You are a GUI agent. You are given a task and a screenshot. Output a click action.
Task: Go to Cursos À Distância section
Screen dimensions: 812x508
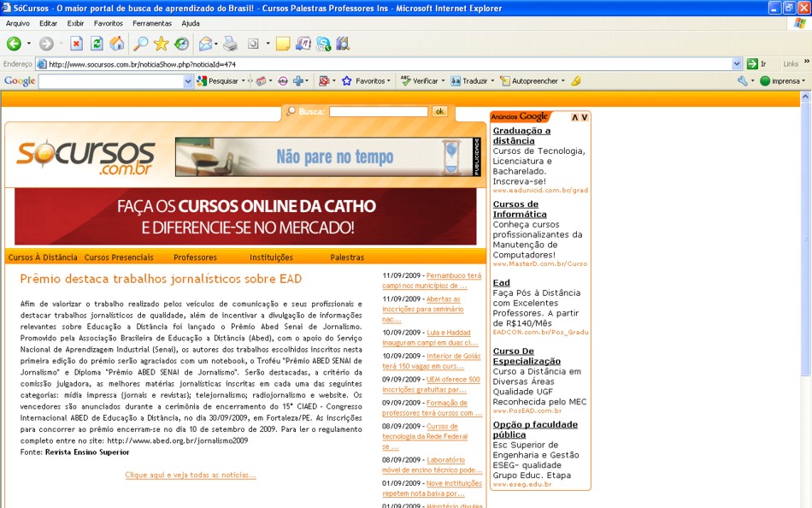(43, 257)
